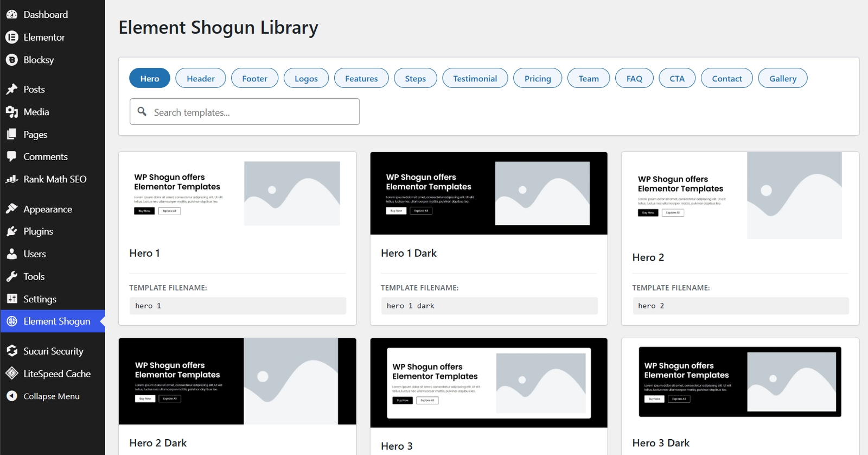Click the Element Shogun Library heading

(x=218, y=28)
